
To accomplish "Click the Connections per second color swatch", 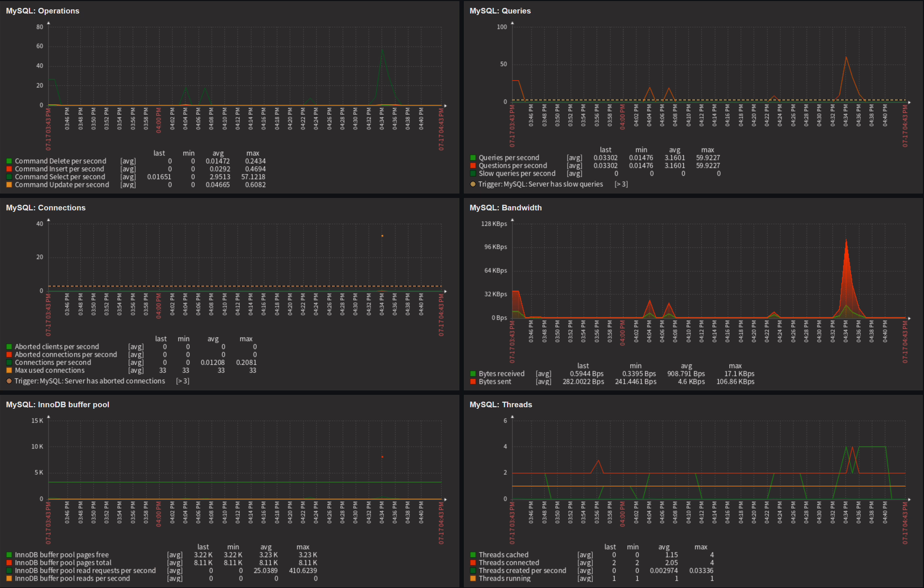I will point(9,362).
